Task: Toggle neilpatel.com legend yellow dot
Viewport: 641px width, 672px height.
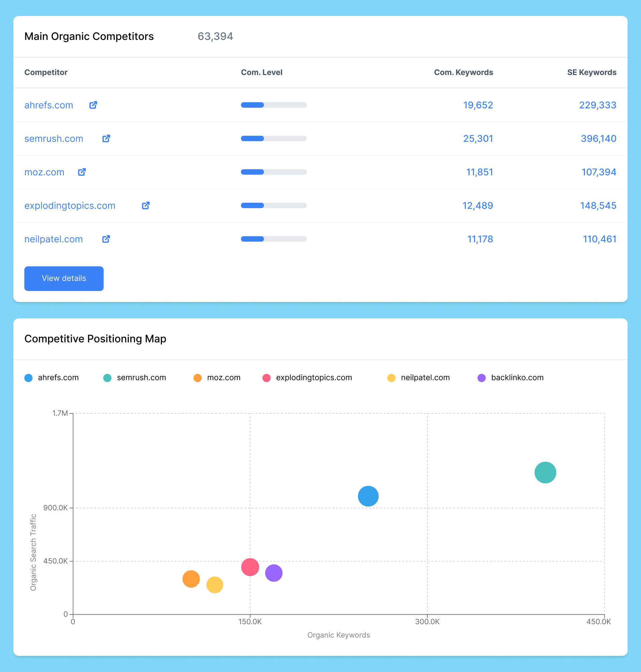Action: point(391,378)
